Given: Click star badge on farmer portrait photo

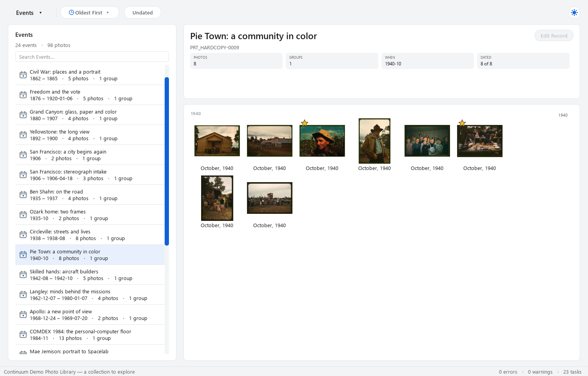Looking at the screenshot, I should click(305, 123).
